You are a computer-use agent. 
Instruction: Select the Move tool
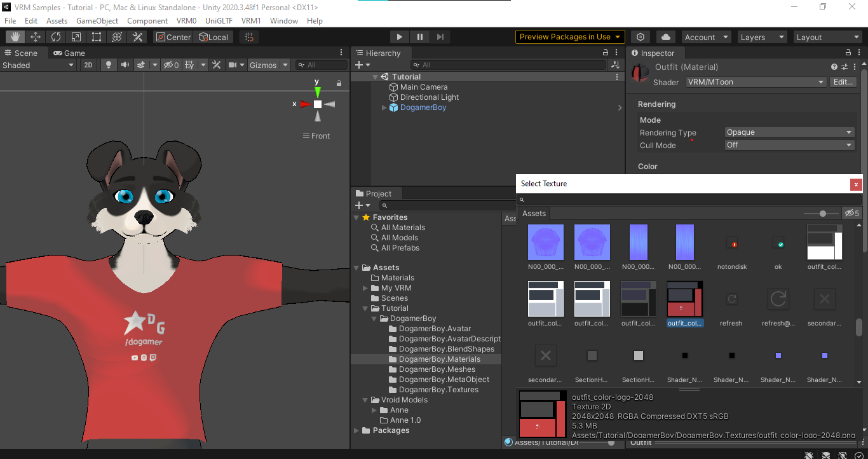tap(36, 38)
